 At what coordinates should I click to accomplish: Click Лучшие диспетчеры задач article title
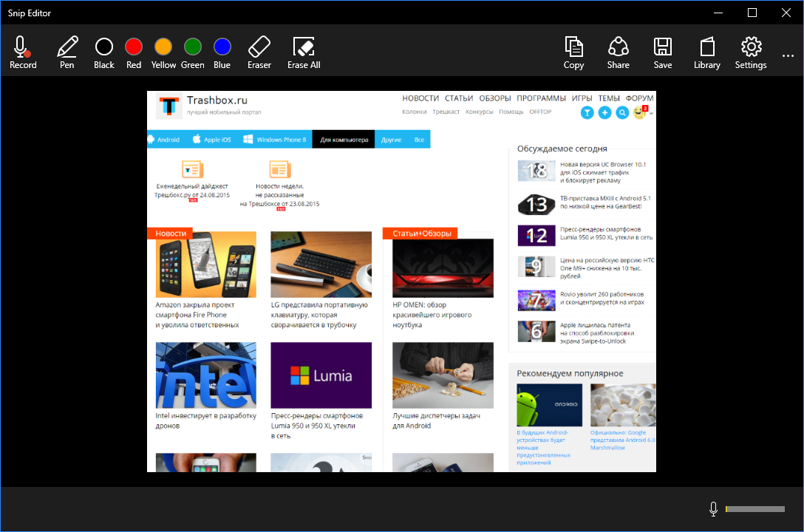click(x=436, y=420)
